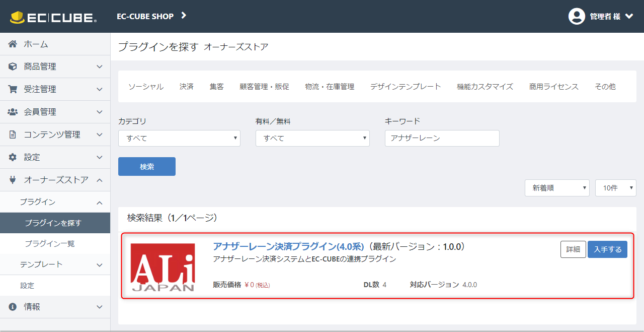Click the 対応バージョン 4.0.0 text

[x=443, y=285]
